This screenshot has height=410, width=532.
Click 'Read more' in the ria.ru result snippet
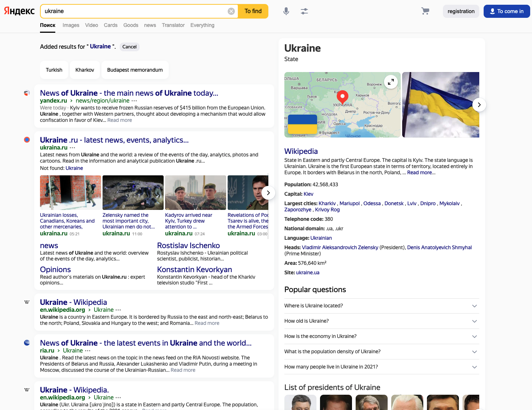tap(183, 370)
